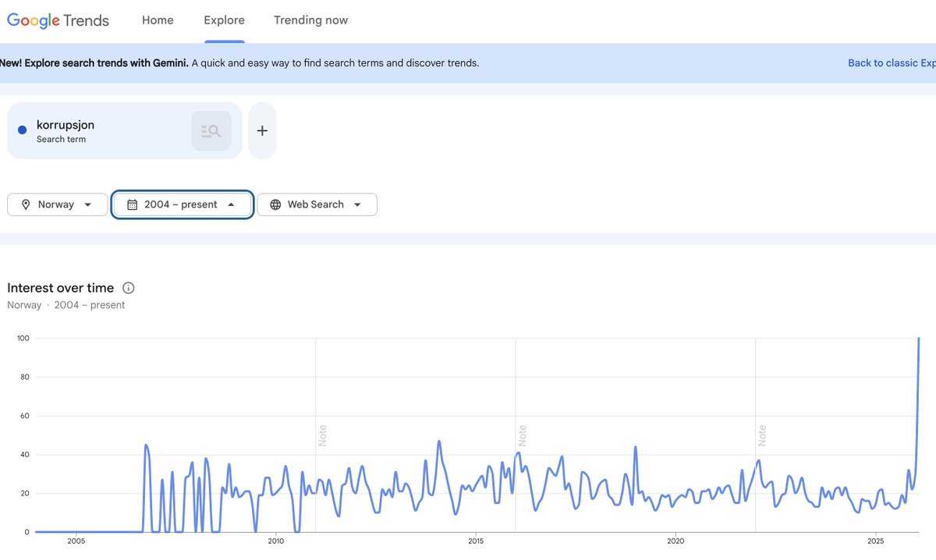This screenshot has width=936, height=560.
Task: Open the Google Trends logo link
Action: tap(58, 20)
